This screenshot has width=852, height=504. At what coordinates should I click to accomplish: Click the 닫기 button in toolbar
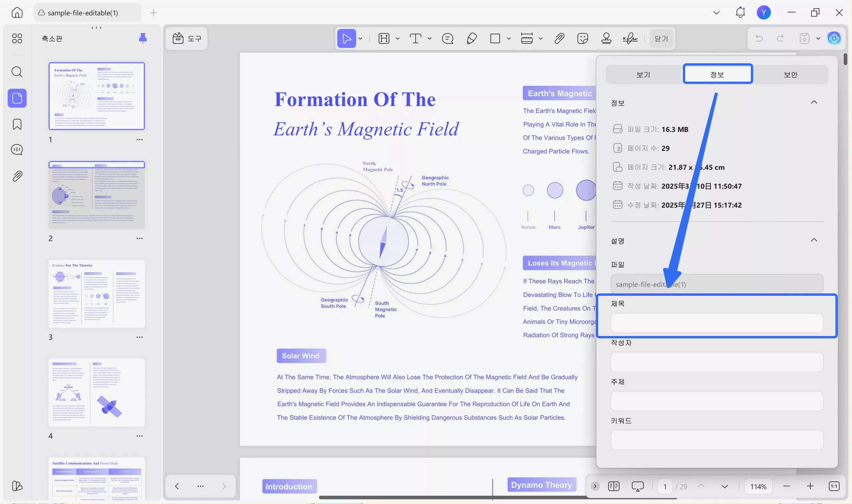[661, 38]
